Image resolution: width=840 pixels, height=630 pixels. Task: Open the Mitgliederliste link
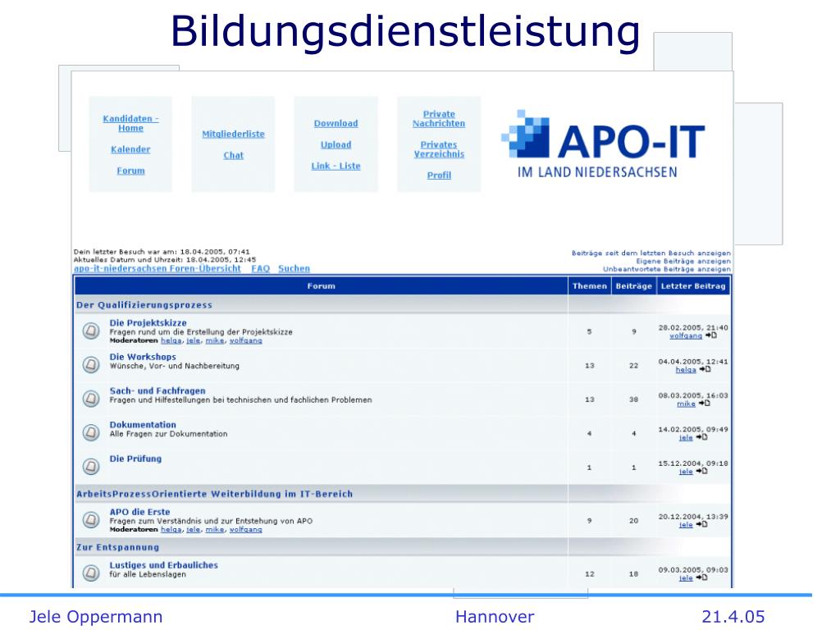point(233,134)
